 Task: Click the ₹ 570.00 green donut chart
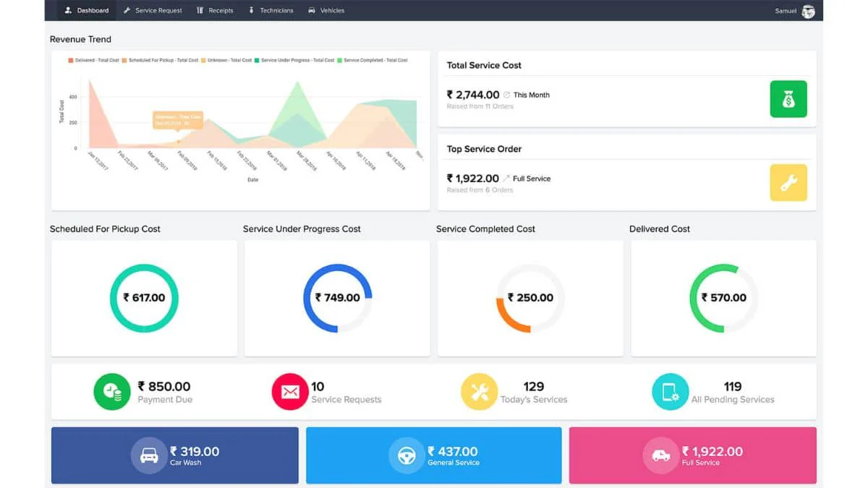pyautogui.click(x=724, y=298)
